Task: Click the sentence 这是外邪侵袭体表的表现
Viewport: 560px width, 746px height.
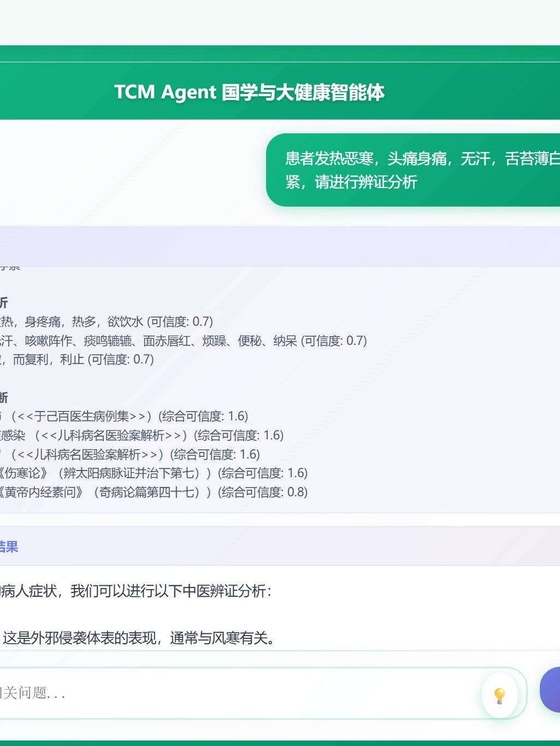Action: (140, 638)
